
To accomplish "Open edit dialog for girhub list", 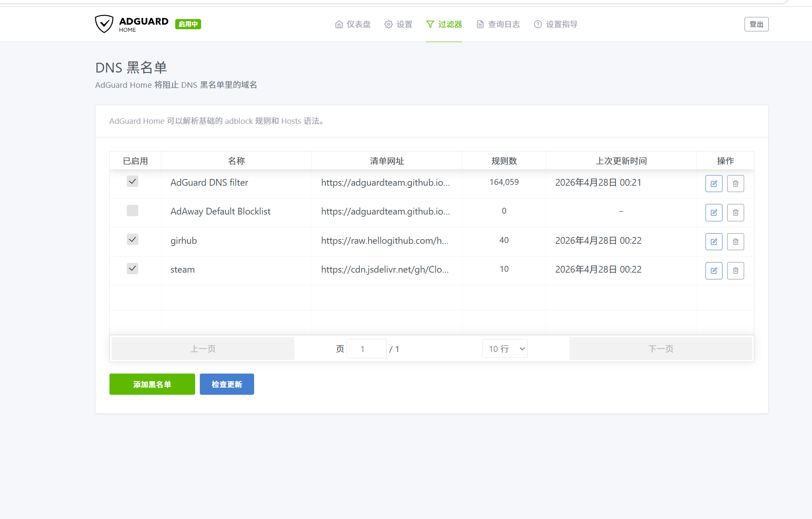I will (x=714, y=242).
